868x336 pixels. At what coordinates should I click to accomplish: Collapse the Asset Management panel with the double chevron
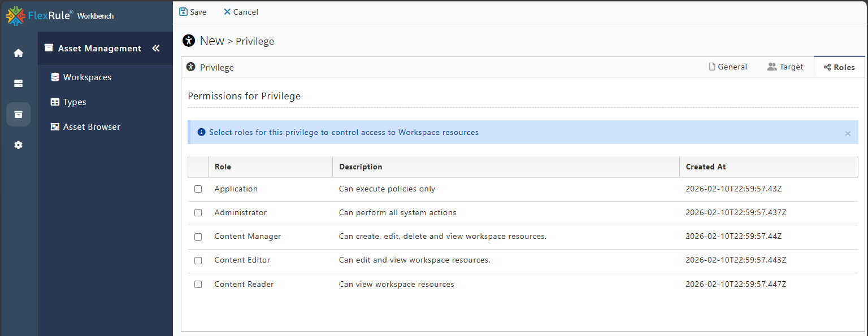[x=156, y=49]
